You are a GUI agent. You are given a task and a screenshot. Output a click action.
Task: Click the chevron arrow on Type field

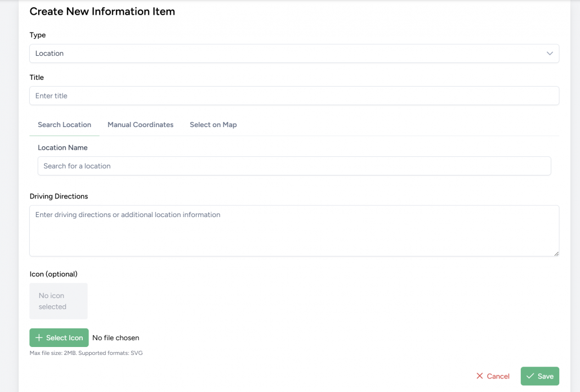tap(550, 53)
